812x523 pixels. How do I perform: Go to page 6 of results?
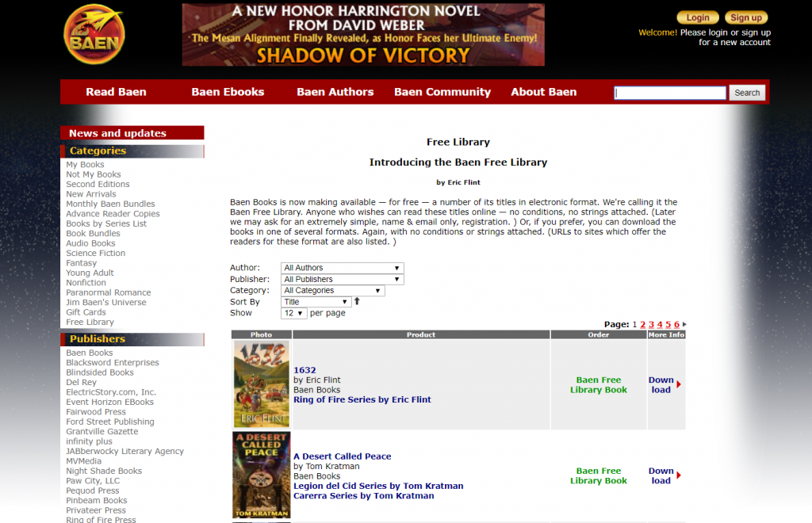(676, 324)
